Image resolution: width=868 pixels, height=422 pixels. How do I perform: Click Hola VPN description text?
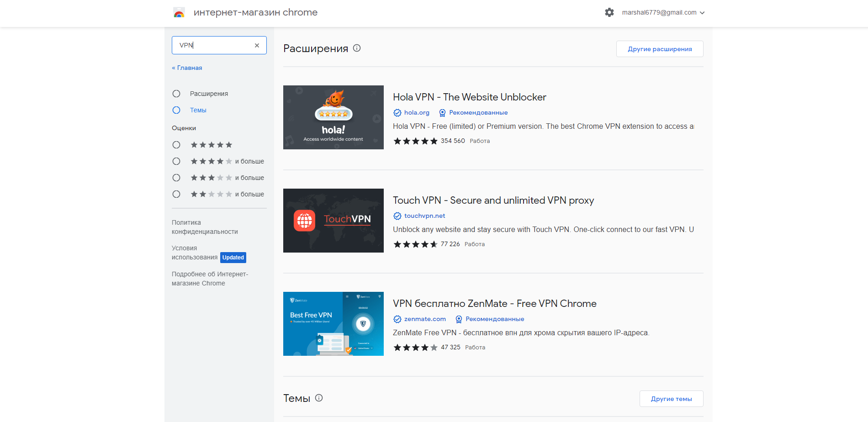tap(543, 126)
